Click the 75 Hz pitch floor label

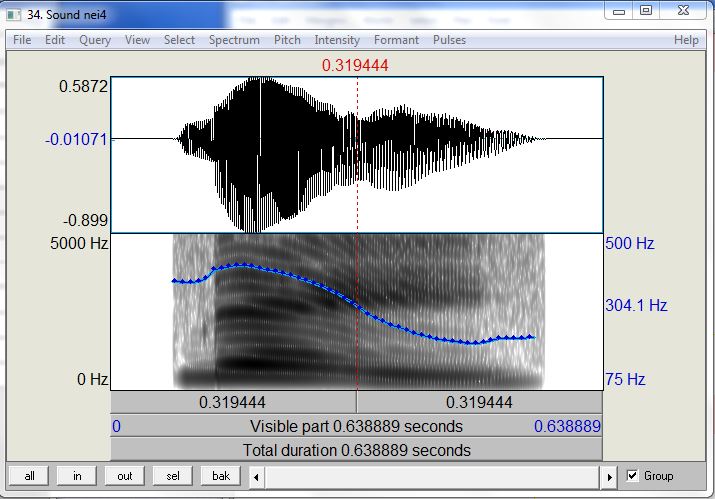[625, 379]
